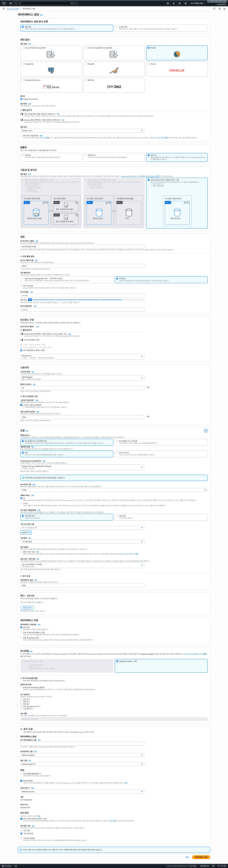228x868 pixels.
Task: Click the Aurora and RDS breadcrumb
Action: coord(13,9)
